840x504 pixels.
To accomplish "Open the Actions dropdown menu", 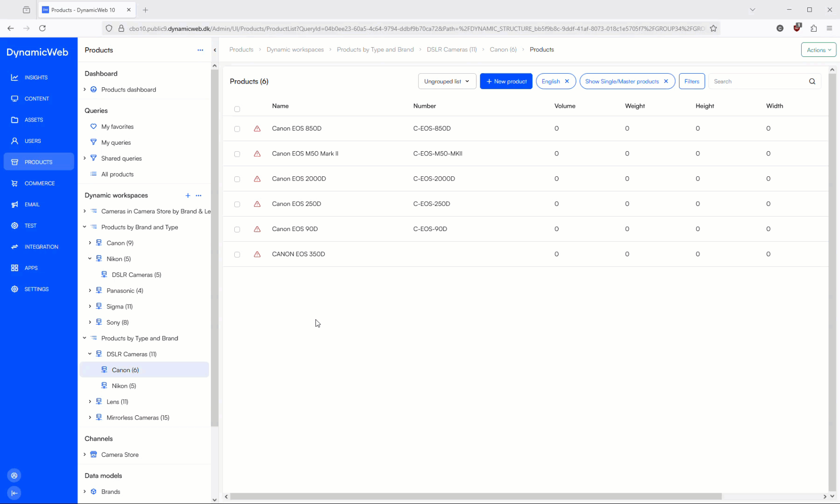I will click(819, 50).
